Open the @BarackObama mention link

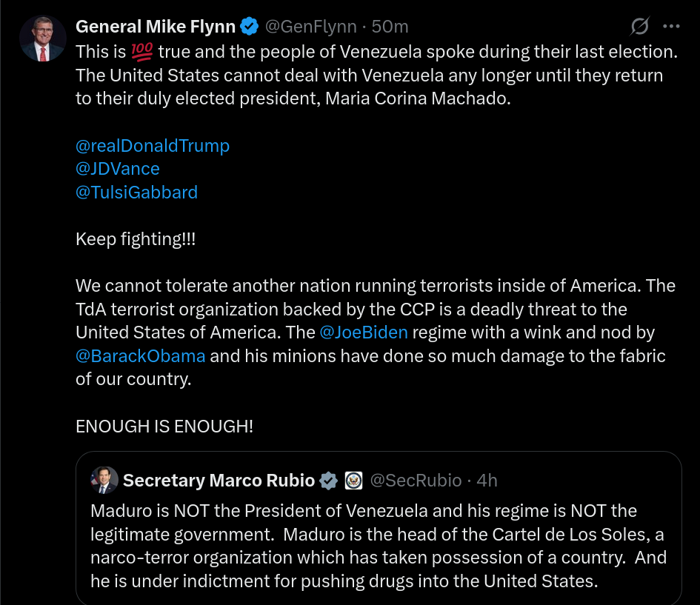141,356
